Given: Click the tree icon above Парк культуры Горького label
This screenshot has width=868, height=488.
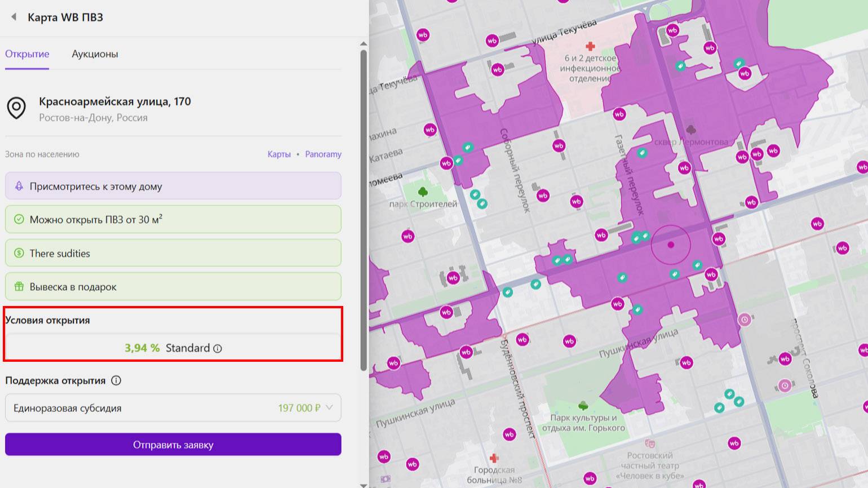Looking at the screenshot, I should [583, 405].
